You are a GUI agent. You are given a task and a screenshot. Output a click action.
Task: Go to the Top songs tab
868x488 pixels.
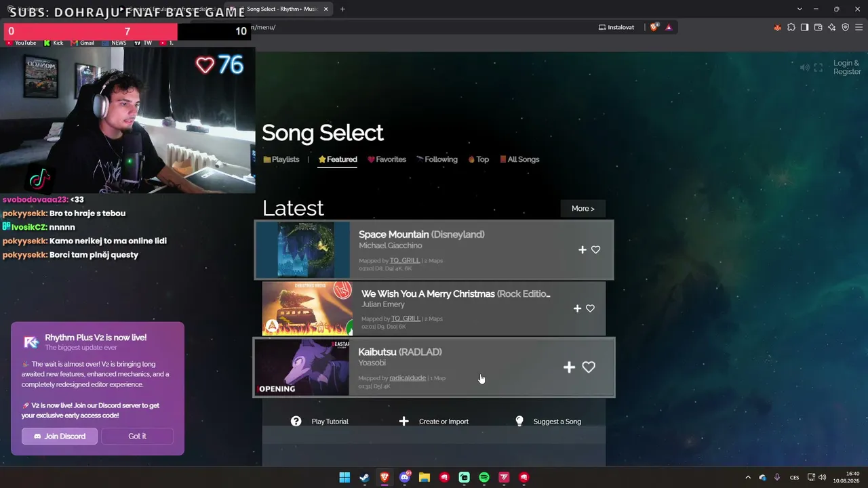click(478, 159)
